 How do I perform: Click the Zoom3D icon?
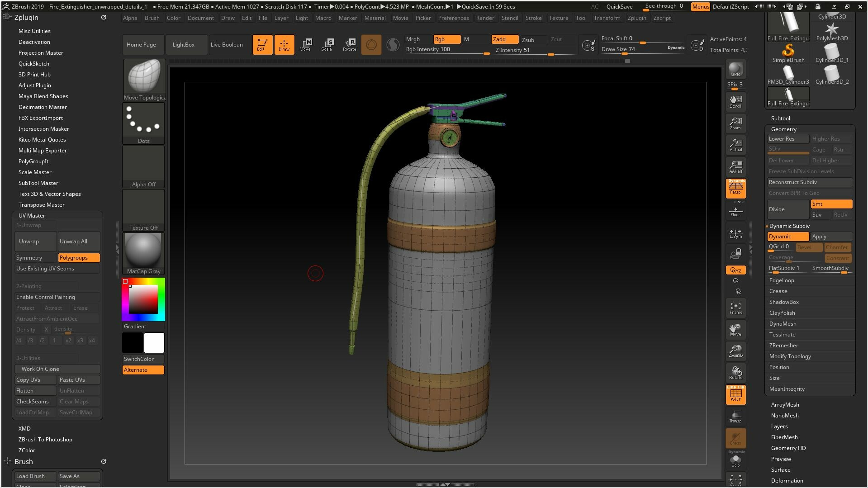(x=735, y=351)
